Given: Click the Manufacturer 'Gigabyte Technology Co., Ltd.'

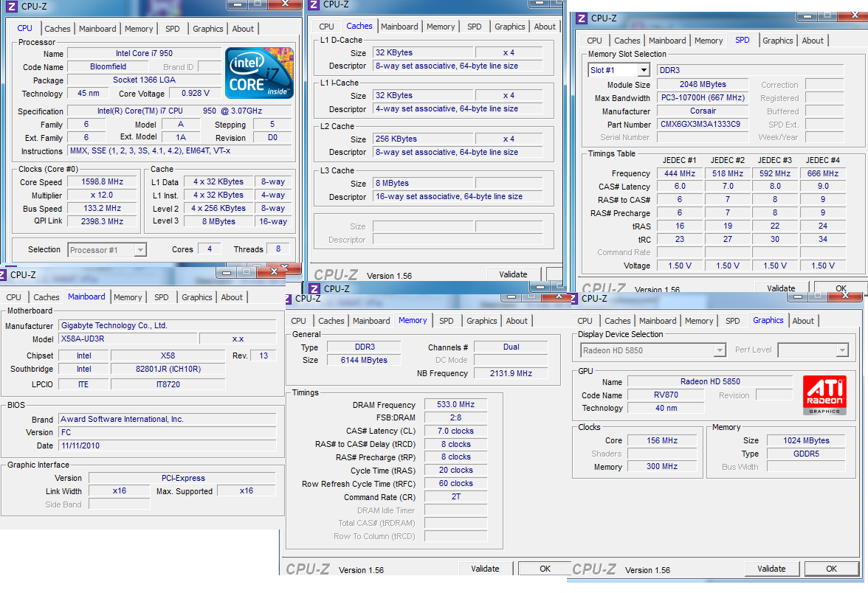Looking at the screenshot, I should (167, 326).
